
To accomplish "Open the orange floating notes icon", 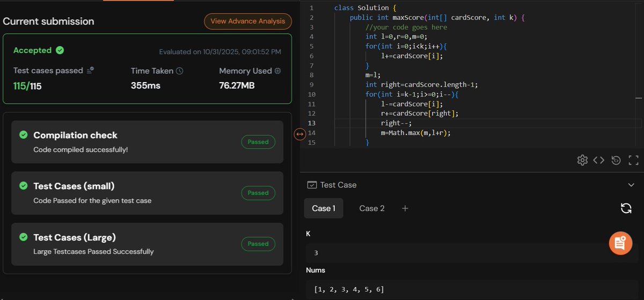I will click(x=620, y=243).
